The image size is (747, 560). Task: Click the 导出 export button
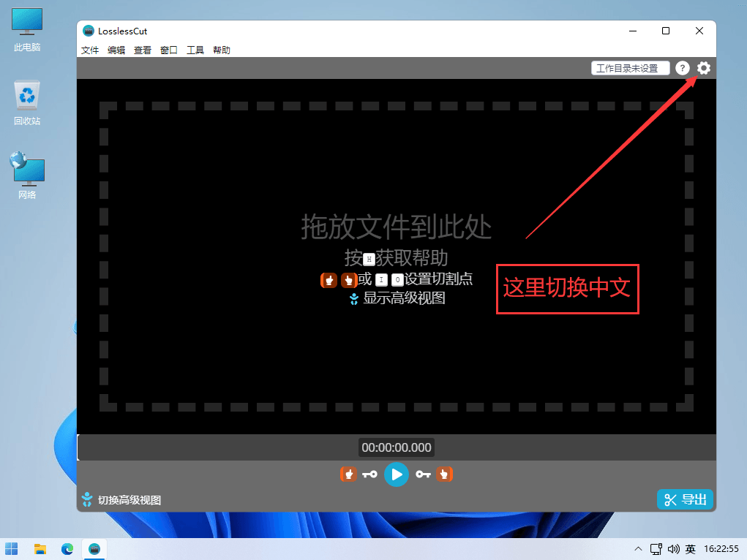685,499
